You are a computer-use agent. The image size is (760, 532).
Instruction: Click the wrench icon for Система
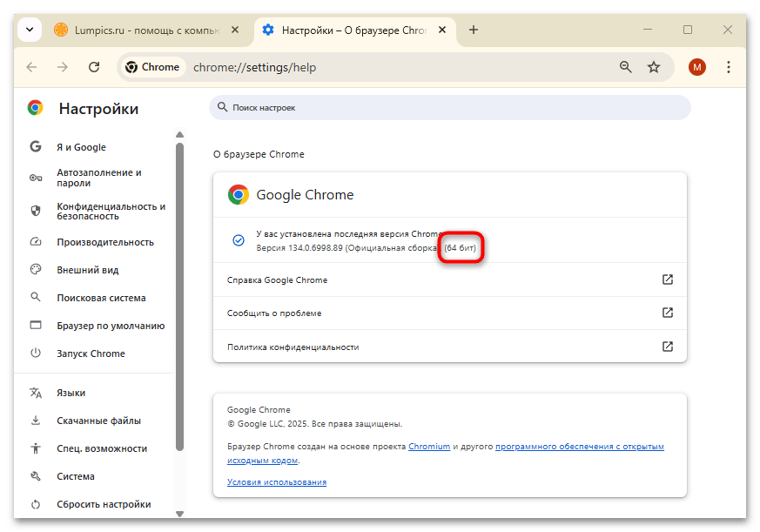pyautogui.click(x=36, y=476)
